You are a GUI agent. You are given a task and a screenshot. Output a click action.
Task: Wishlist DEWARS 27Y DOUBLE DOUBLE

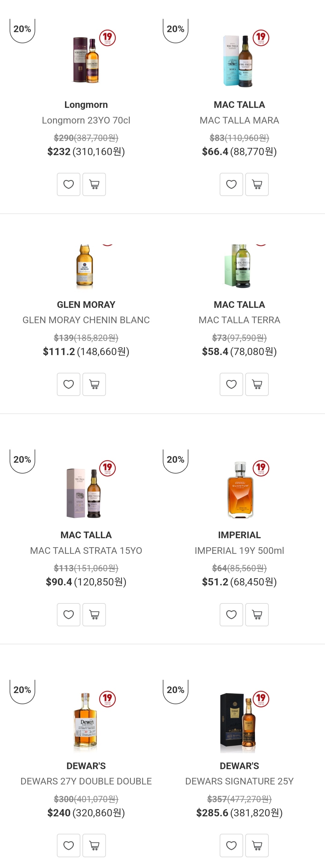[68, 845]
